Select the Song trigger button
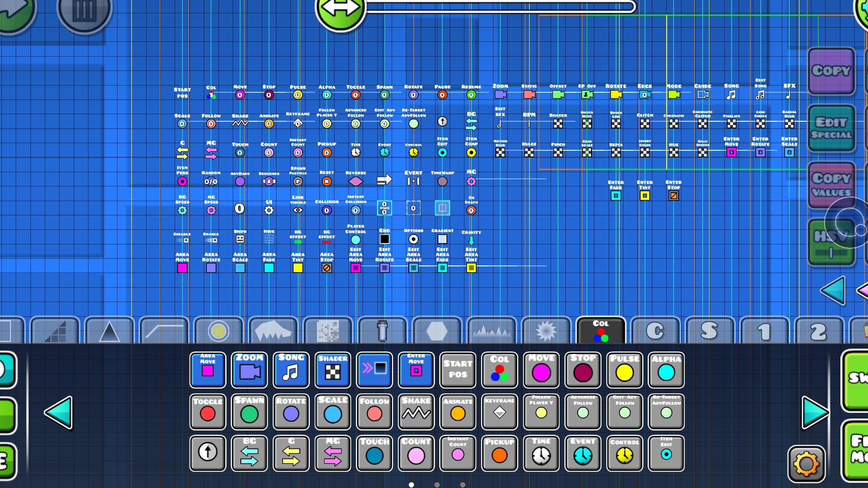Image resolution: width=868 pixels, height=488 pixels. (291, 370)
